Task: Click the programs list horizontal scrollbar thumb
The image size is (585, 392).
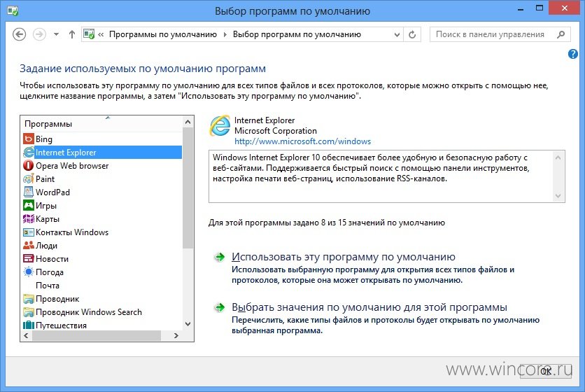Action: pyautogui.click(x=97, y=335)
